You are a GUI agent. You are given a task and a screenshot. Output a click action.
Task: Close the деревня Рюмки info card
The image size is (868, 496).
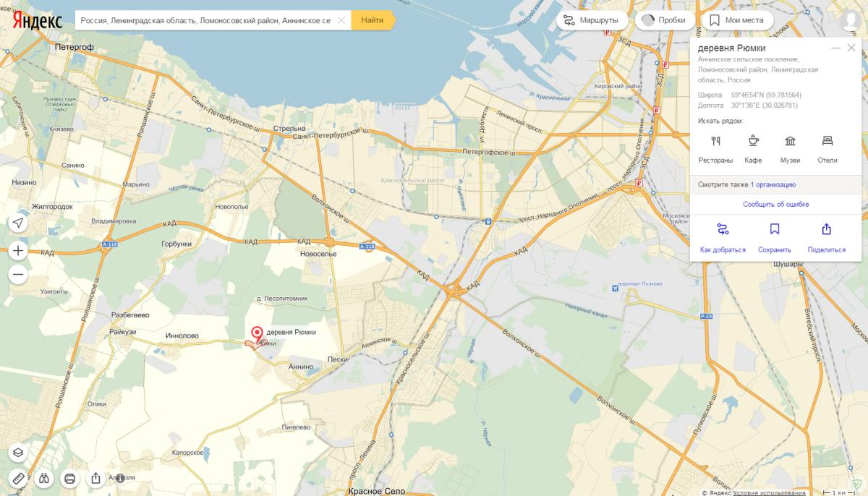[x=851, y=48]
